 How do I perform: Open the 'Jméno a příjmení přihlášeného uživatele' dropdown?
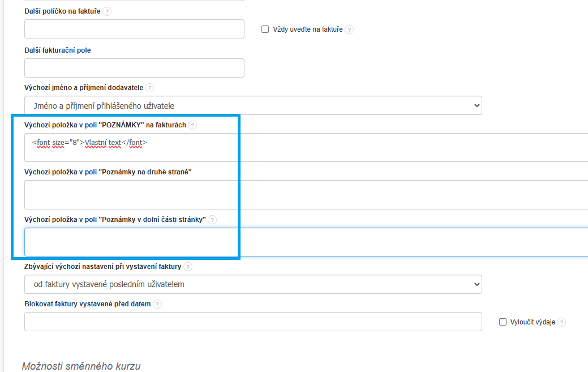(x=253, y=106)
